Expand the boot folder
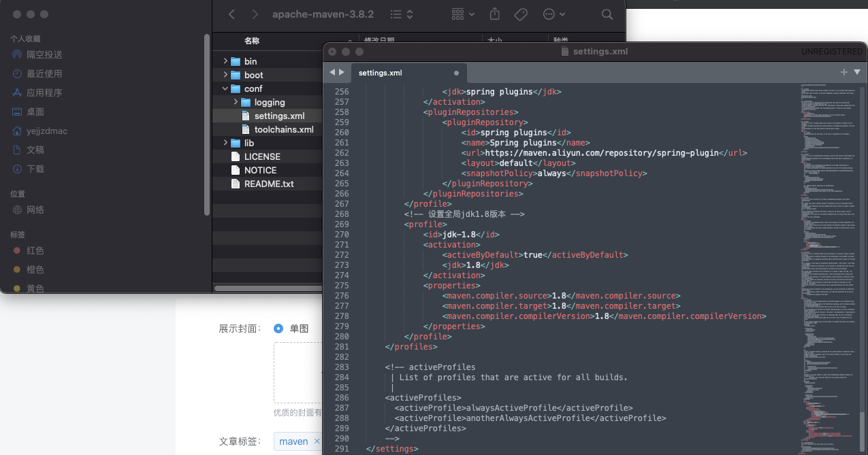This screenshot has width=868, height=455. [x=225, y=75]
